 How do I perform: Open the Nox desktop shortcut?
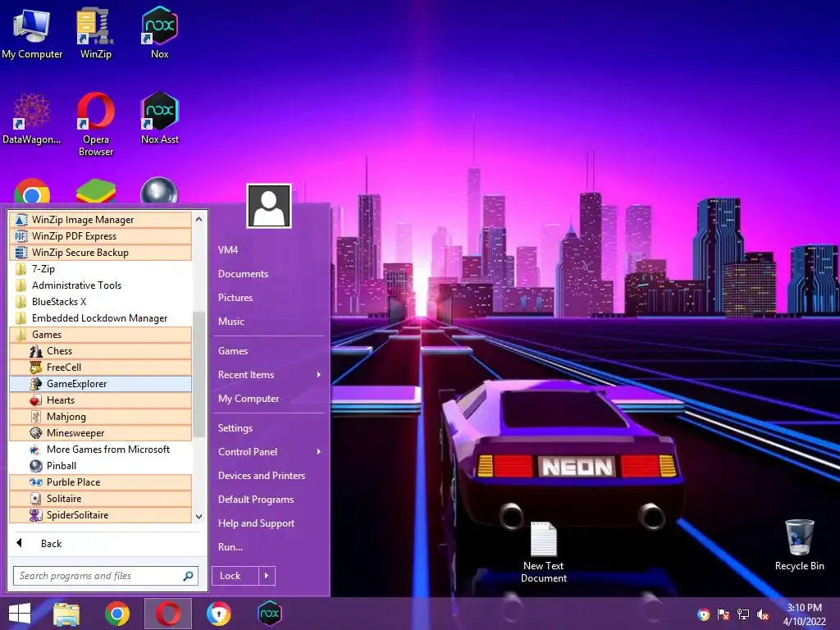(160, 34)
